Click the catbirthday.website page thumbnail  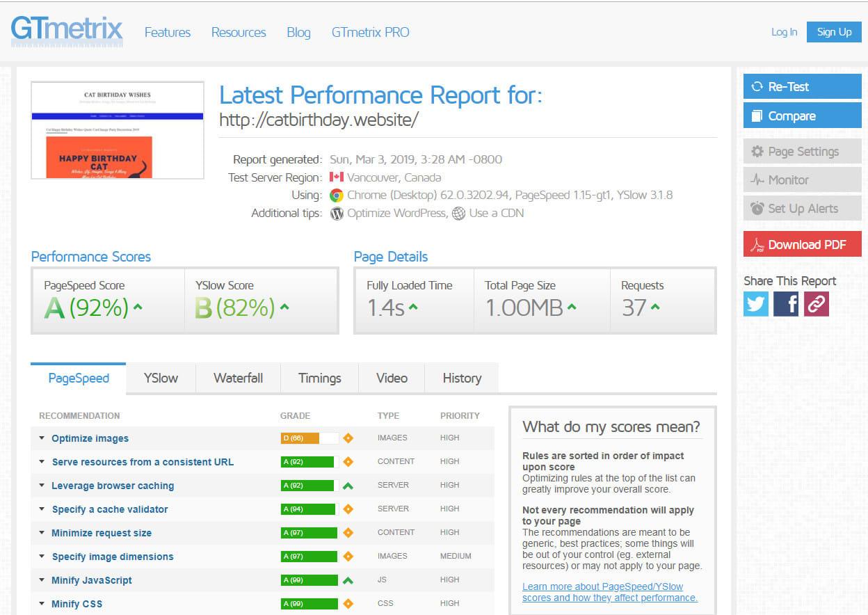(x=116, y=130)
